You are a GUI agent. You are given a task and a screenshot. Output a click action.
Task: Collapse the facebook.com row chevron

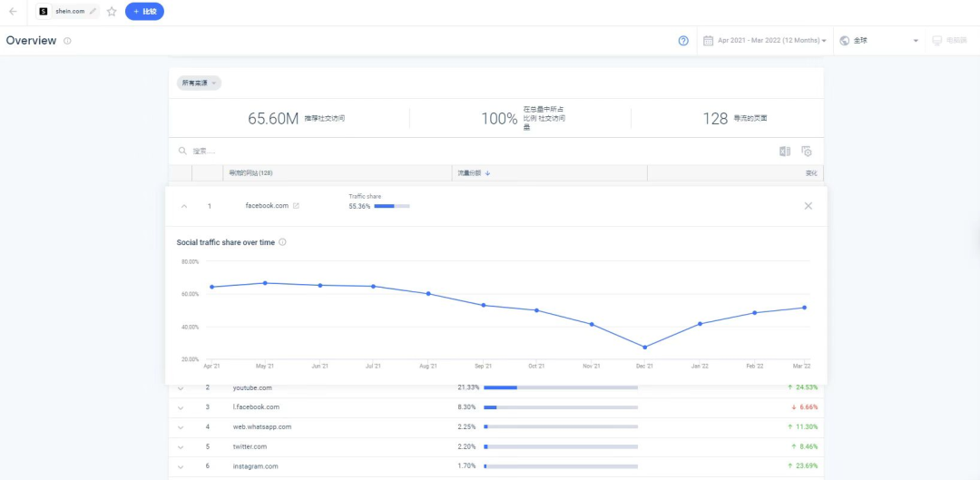(184, 206)
